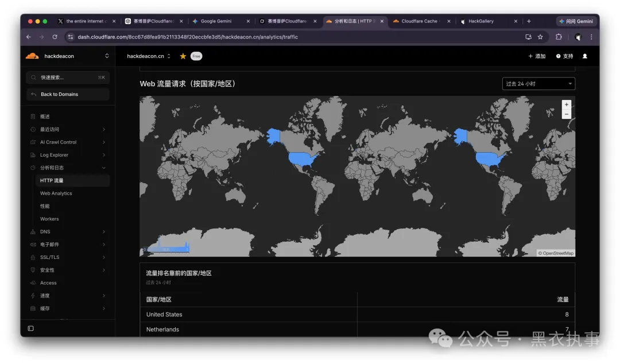
Task: Click the Cloudflare logo icon
Action: pyautogui.click(x=32, y=56)
